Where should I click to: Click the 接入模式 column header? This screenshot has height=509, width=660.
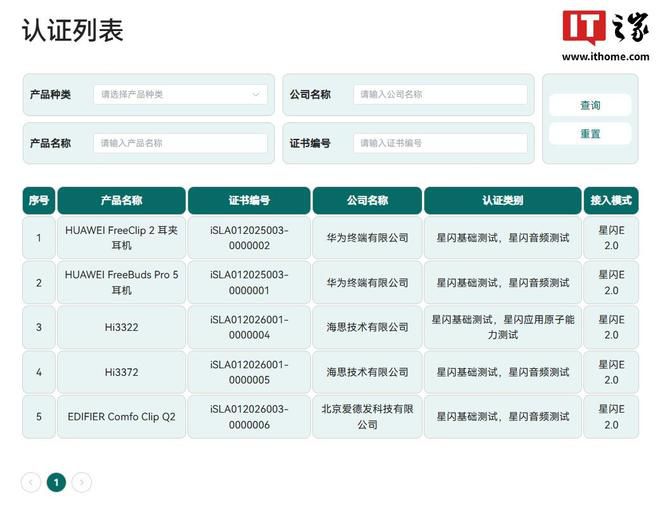[611, 200]
